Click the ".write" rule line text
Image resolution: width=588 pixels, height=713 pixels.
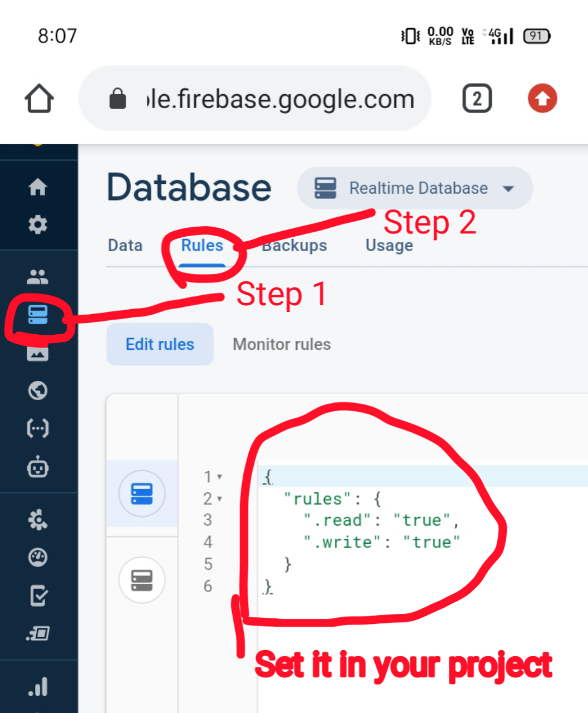point(382,542)
